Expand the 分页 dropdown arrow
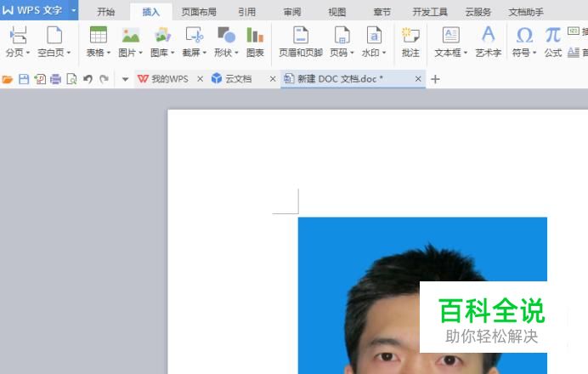Image resolution: width=588 pixels, height=374 pixels. (28, 53)
